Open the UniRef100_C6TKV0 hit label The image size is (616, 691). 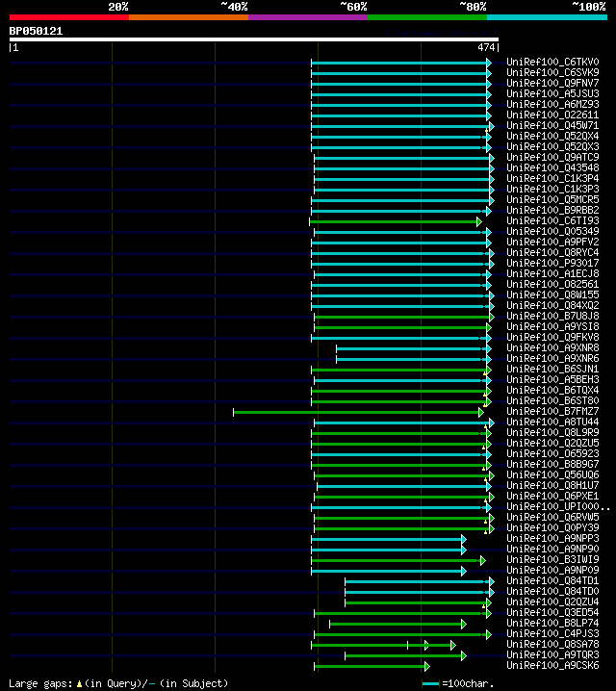(552, 62)
